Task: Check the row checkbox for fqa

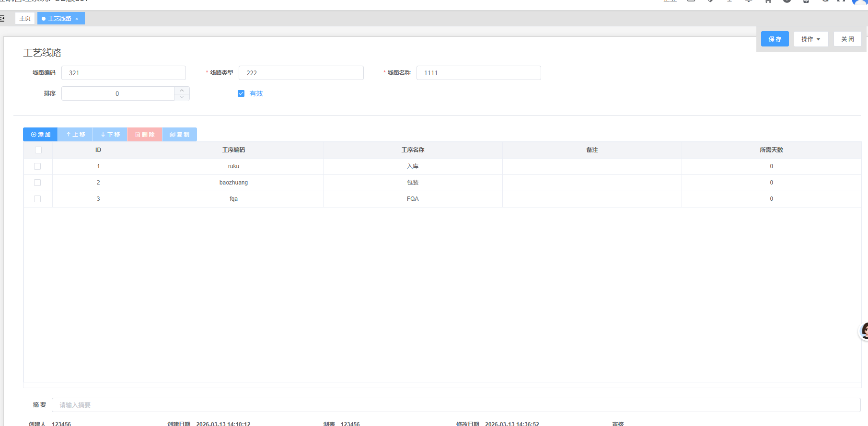Action: (x=37, y=199)
